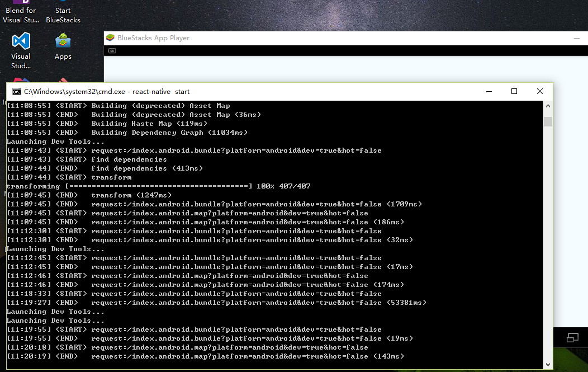This screenshot has height=372, width=588.
Task: Click the cmd.exe react-native start title text
Action: pos(107,92)
